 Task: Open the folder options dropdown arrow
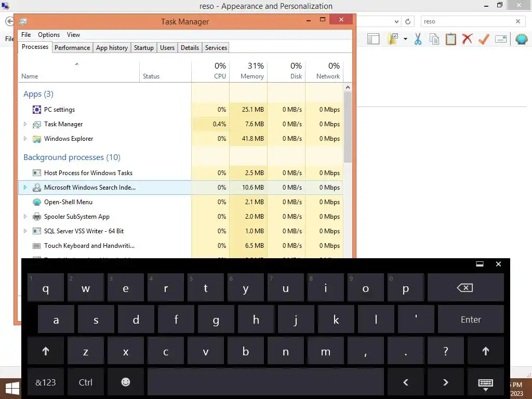[x=405, y=39]
